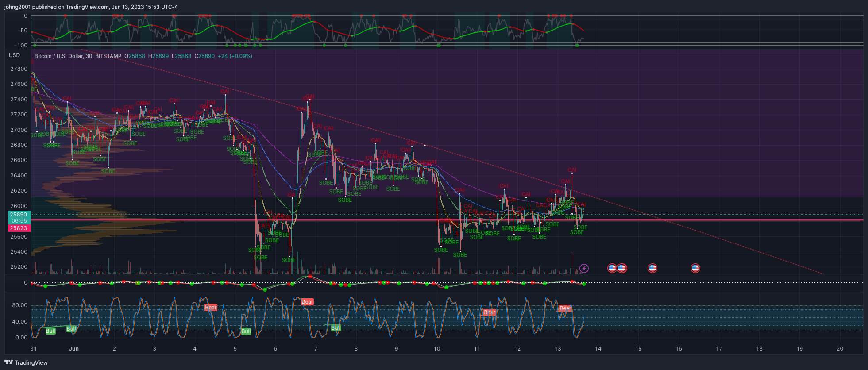Click the US flag event icon near Jun 15
868x370 pixels.
(652, 268)
